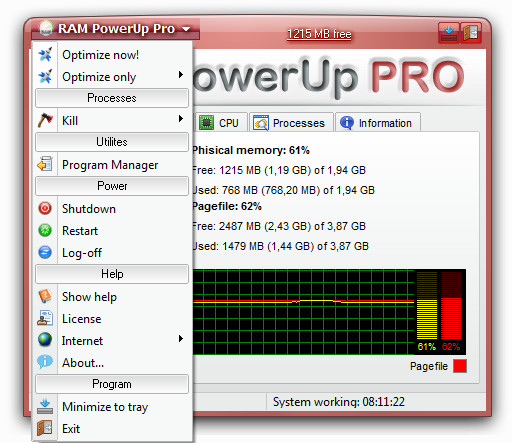Image resolution: width=512 pixels, height=443 pixels.
Task: Click the Optimize now! rocket icon
Action: pos(45,55)
